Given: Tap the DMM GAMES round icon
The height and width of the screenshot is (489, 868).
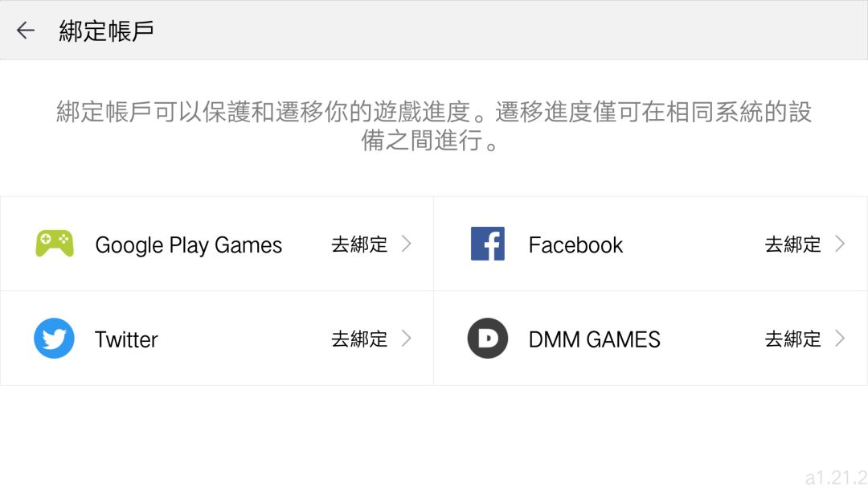Looking at the screenshot, I should pyautogui.click(x=488, y=339).
